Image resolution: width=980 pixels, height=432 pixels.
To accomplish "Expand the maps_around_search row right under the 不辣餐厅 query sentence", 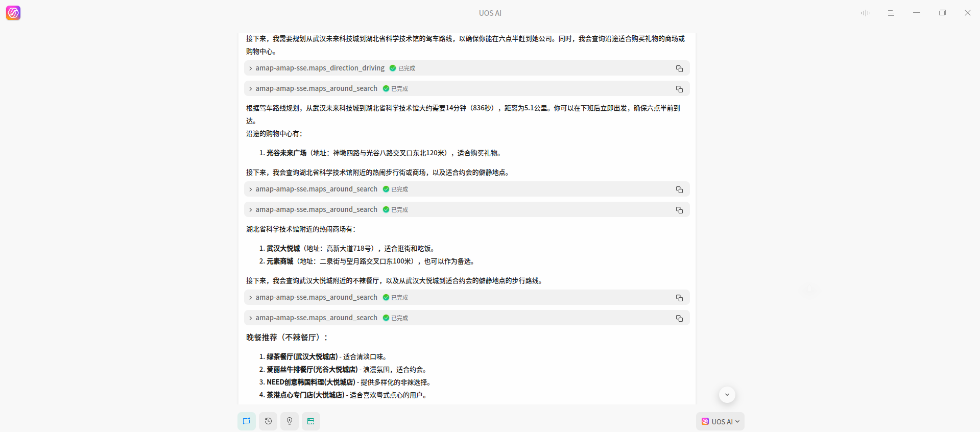I will pyautogui.click(x=251, y=298).
